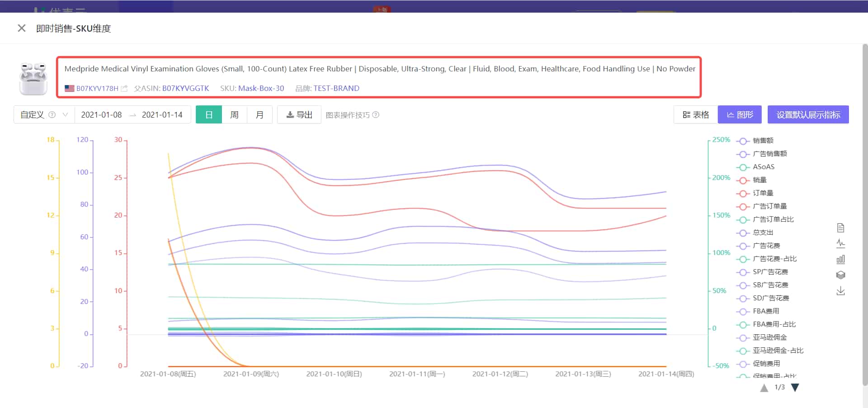Switch chart to line type icon
This screenshot has width=868, height=408.
840,244
